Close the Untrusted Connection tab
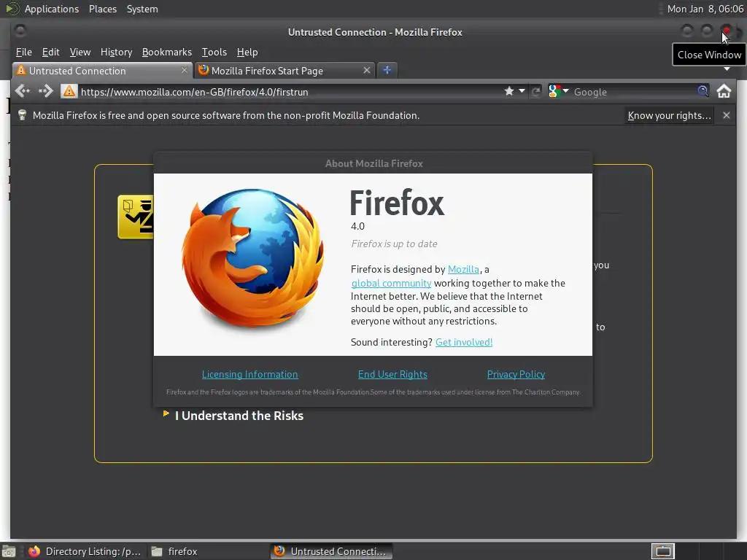 pos(185,70)
